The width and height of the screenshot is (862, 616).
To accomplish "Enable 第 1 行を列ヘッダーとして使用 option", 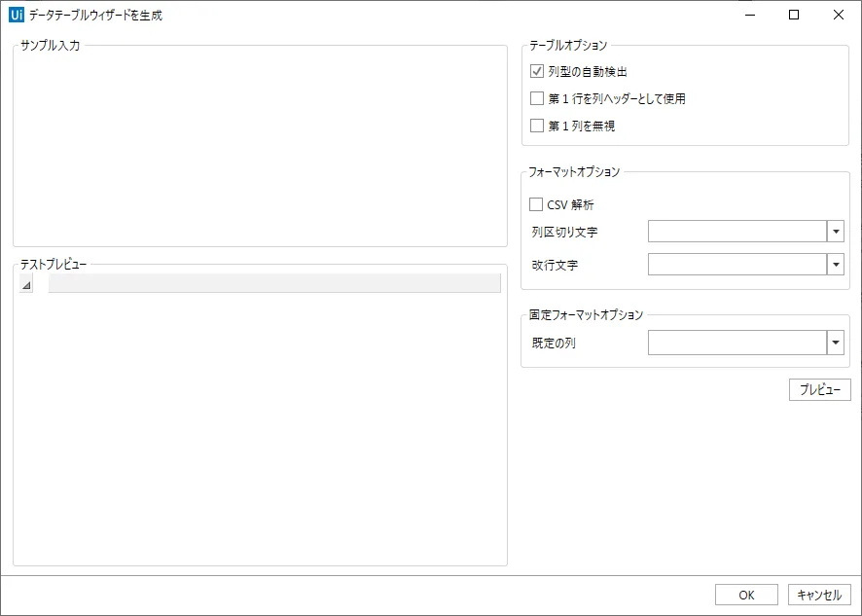I will pos(536,98).
